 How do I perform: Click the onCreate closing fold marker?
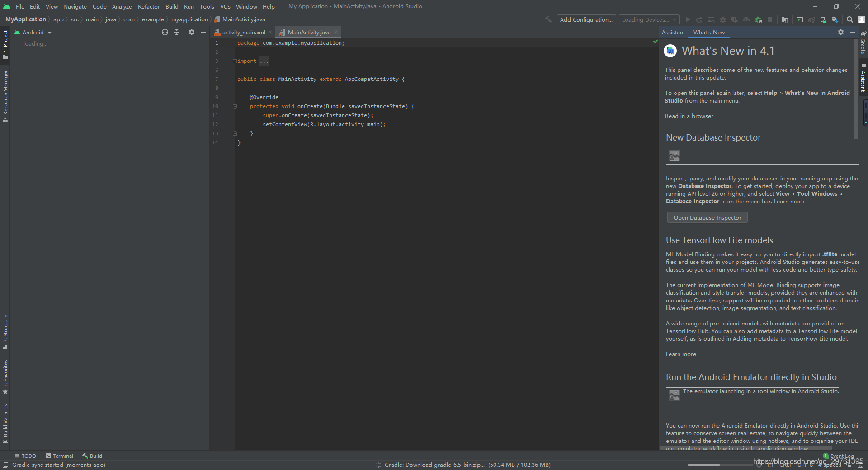click(x=235, y=133)
